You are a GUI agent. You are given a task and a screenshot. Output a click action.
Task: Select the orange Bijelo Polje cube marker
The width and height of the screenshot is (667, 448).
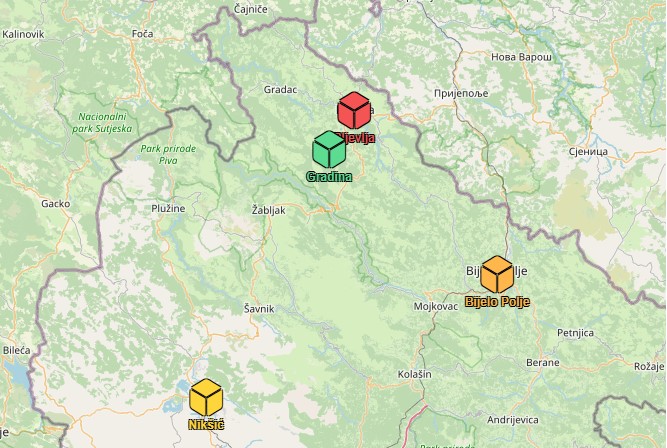[497, 274]
